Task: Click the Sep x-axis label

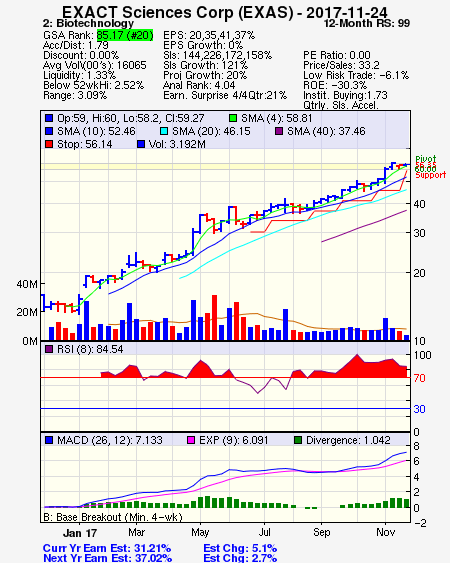Action: [321, 532]
